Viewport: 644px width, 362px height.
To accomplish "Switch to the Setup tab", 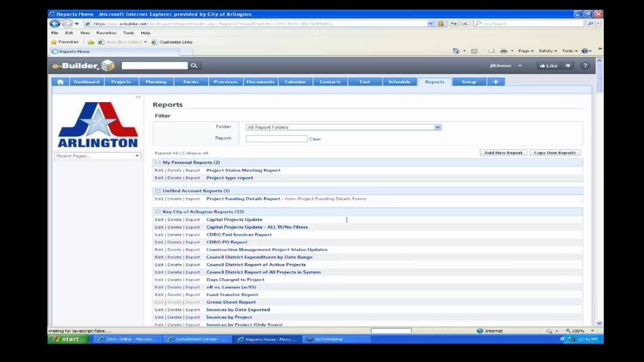I will (469, 82).
